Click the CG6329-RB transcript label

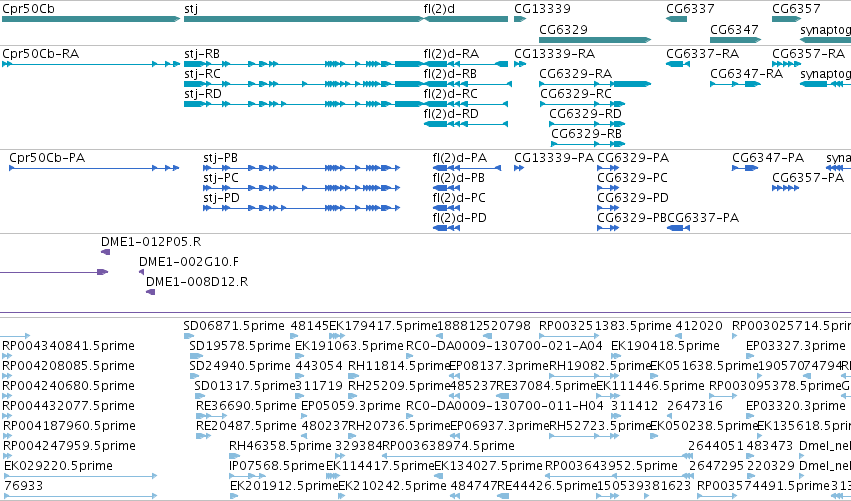586,134
